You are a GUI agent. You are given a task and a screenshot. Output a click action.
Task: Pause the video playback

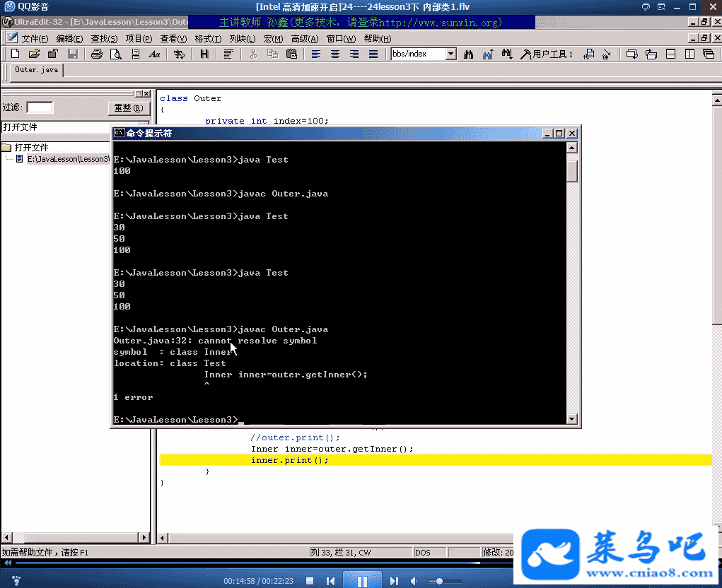tap(362, 581)
